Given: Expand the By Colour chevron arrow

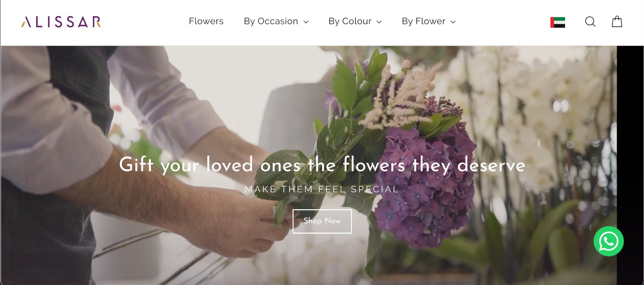Looking at the screenshot, I should click(x=379, y=22).
